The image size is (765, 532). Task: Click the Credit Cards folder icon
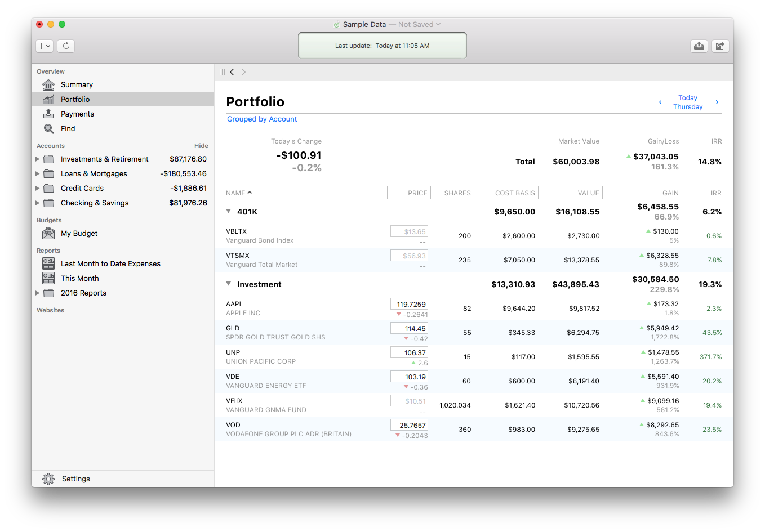[49, 188]
